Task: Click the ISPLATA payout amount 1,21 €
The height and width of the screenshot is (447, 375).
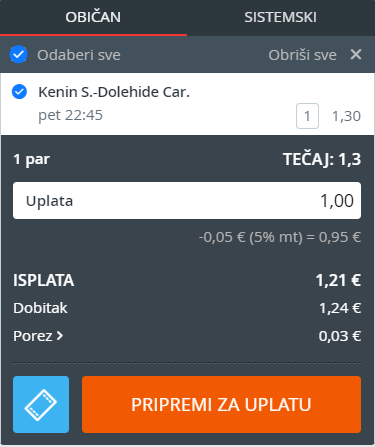Action: click(x=338, y=280)
